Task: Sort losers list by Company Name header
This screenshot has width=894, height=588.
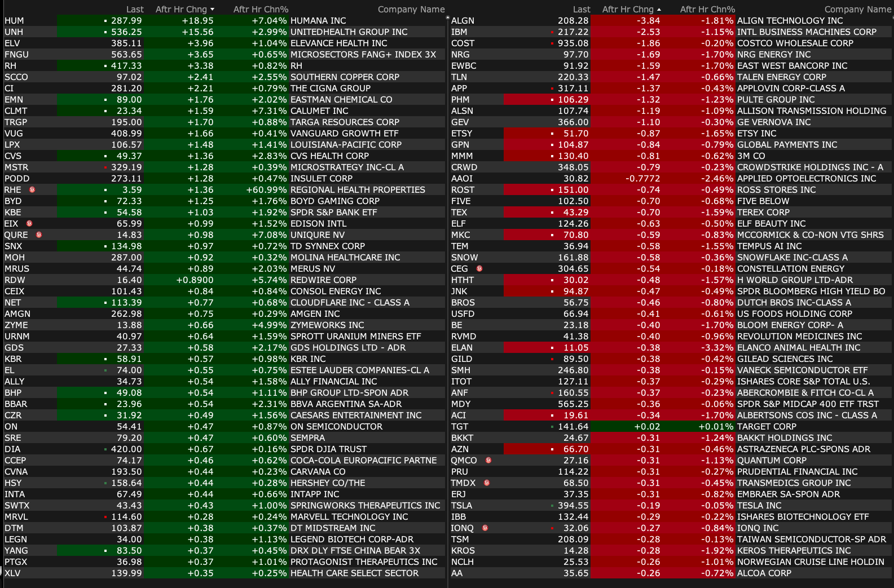Action: click(857, 10)
